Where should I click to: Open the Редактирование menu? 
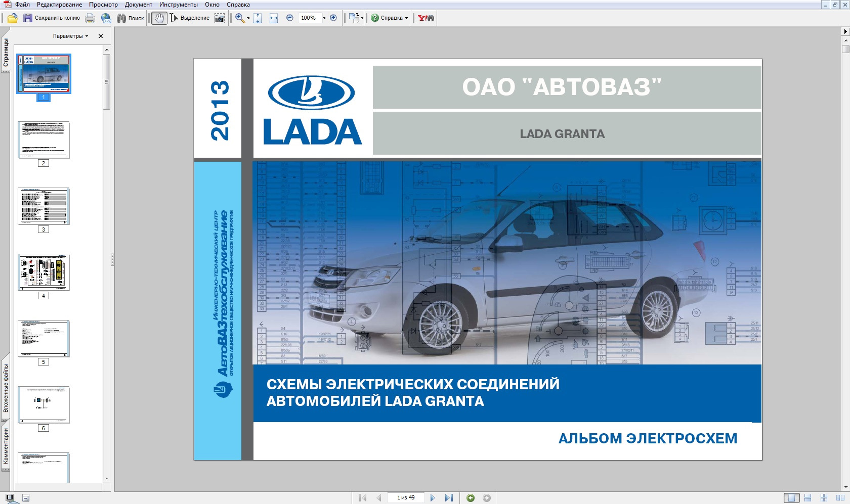point(59,5)
